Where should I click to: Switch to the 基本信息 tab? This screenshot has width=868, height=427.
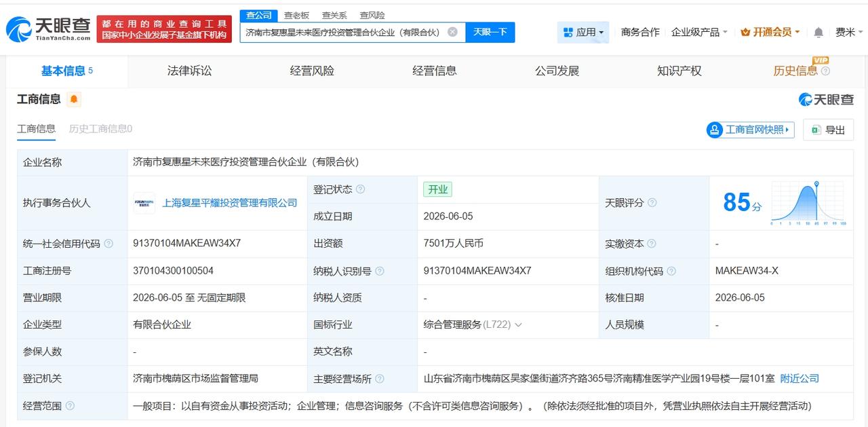[x=66, y=71]
